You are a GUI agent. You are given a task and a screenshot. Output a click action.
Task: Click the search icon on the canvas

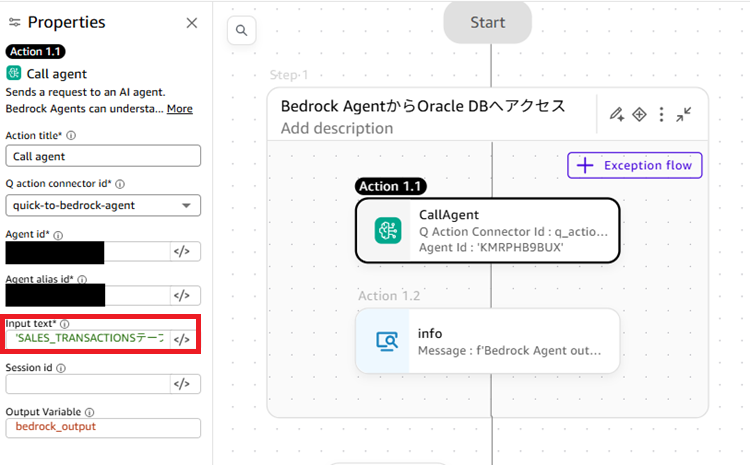click(241, 30)
